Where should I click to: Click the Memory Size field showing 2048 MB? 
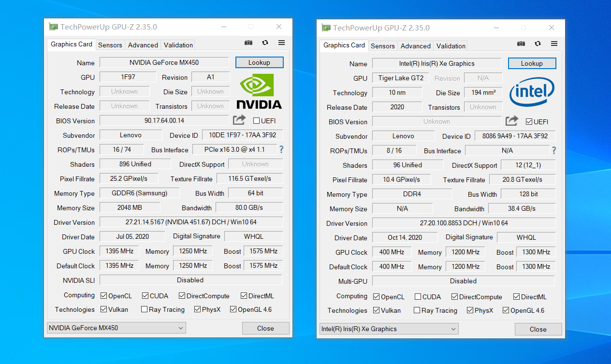pyautogui.click(x=130, y=207)
